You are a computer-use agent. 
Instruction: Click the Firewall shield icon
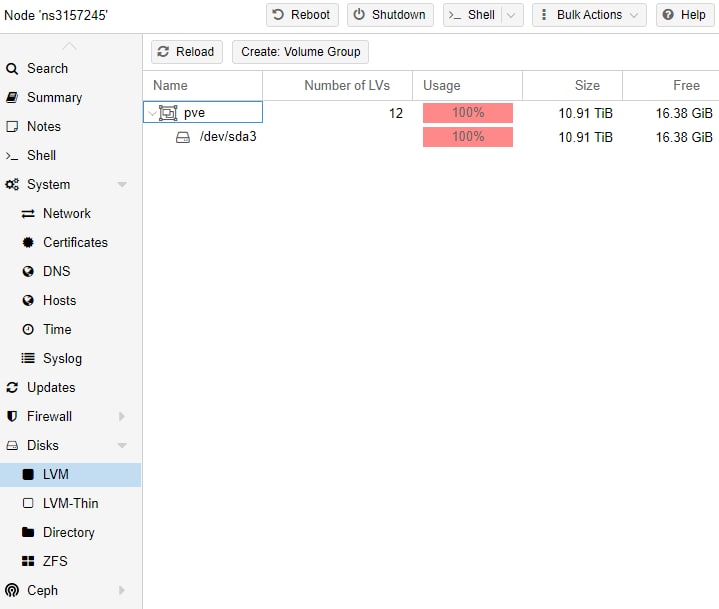pos(12,416)
